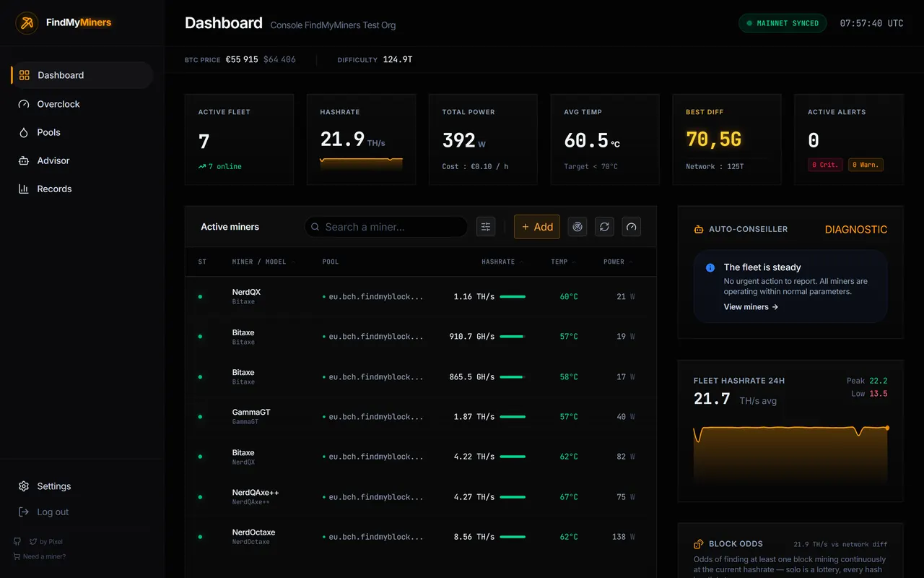Click the POOL column header

click(331, 262)
